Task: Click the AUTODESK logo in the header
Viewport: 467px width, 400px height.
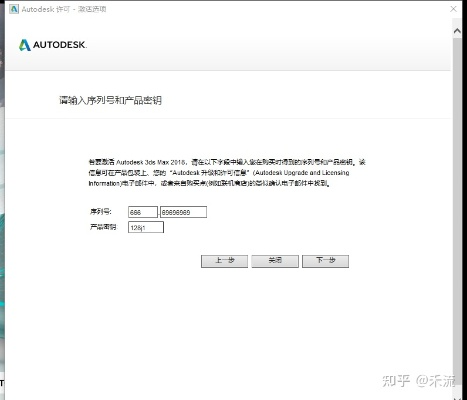Action: 53,45
